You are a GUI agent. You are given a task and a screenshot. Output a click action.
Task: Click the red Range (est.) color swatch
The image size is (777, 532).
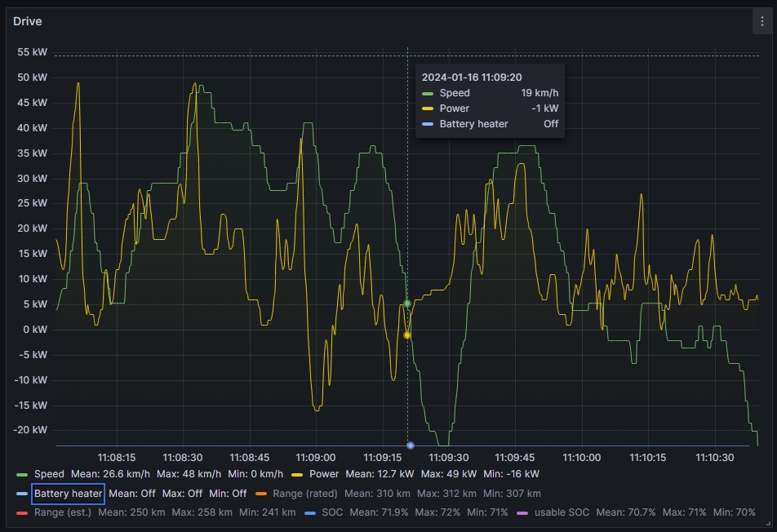pyautogui.click(x=22, y=512)
